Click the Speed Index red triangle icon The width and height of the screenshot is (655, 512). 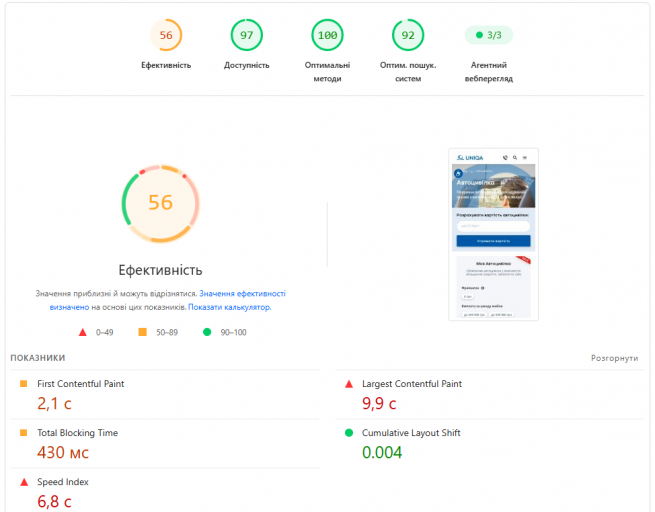click(x=24, y=482)
